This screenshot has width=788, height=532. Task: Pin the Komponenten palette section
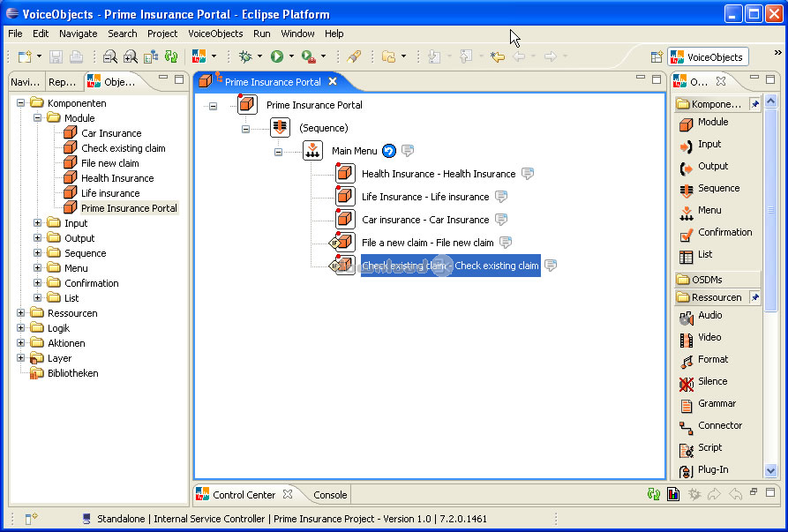[754, 104]
